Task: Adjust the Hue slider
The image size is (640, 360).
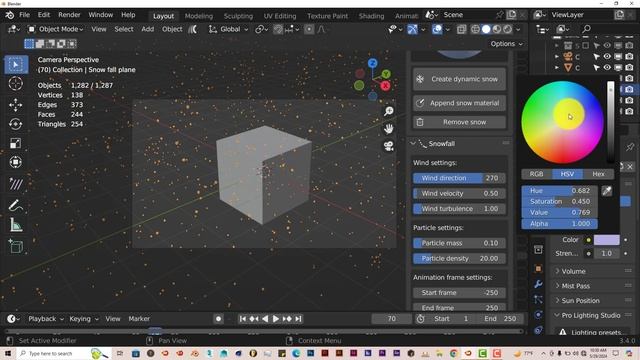Action: (559, 191)
